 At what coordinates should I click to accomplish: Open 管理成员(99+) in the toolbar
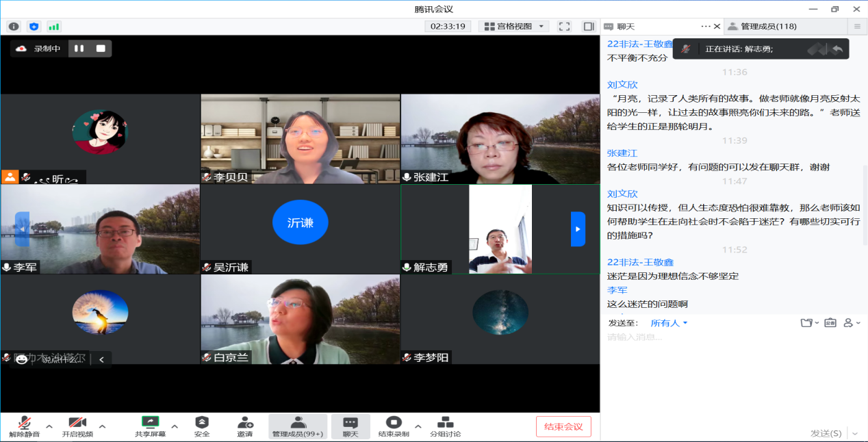point(298,426)
